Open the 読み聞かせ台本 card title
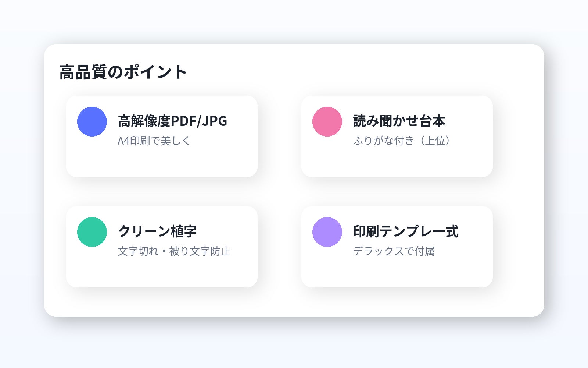The height and width of the screenshot is (368, 588). coord(399,121)
